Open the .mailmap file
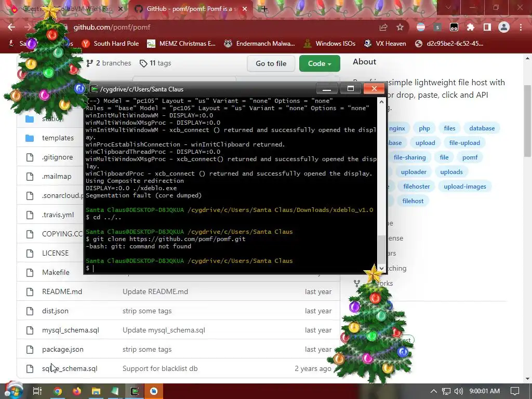This screenshot has width=532, height=399. point(57,177)
